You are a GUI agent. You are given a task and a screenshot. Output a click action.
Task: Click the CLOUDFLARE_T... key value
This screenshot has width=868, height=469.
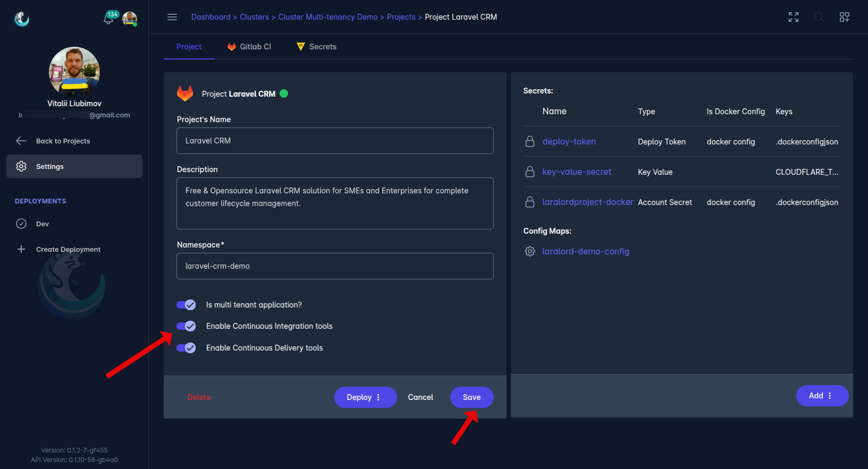coord(807,172)
